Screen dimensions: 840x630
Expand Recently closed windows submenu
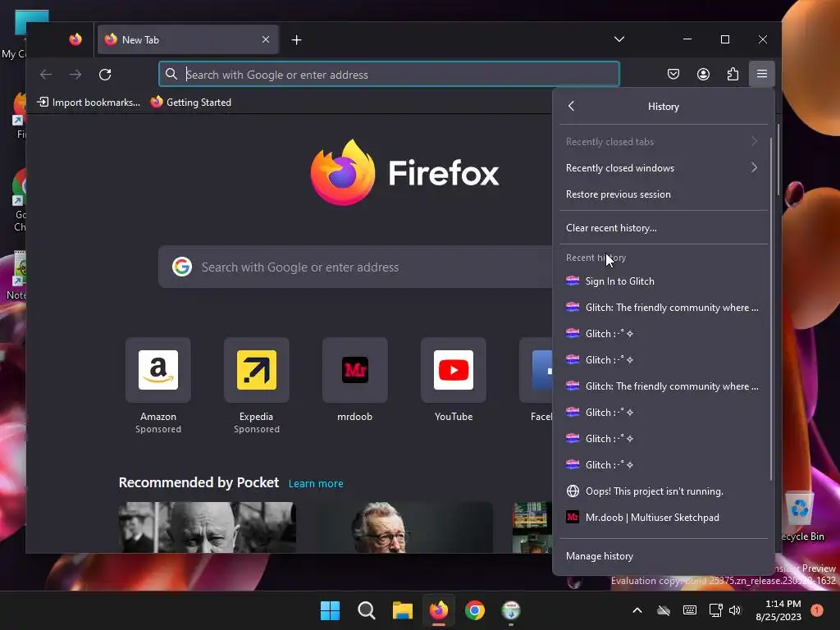coord(663,167)
